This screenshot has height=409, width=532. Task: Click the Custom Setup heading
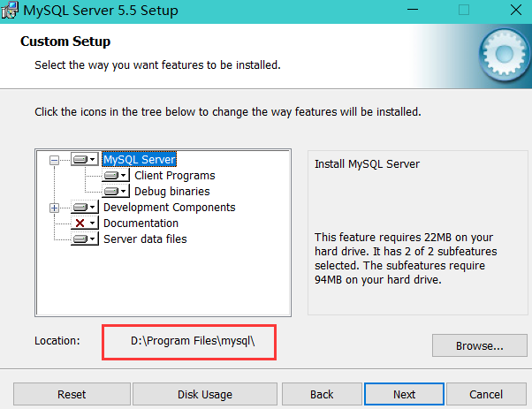point(65,42)
